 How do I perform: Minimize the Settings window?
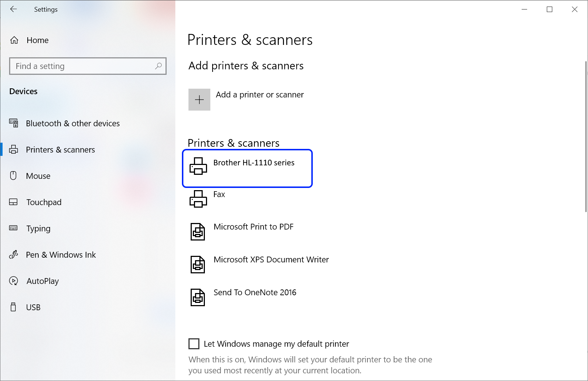click(x=525, y=9)
